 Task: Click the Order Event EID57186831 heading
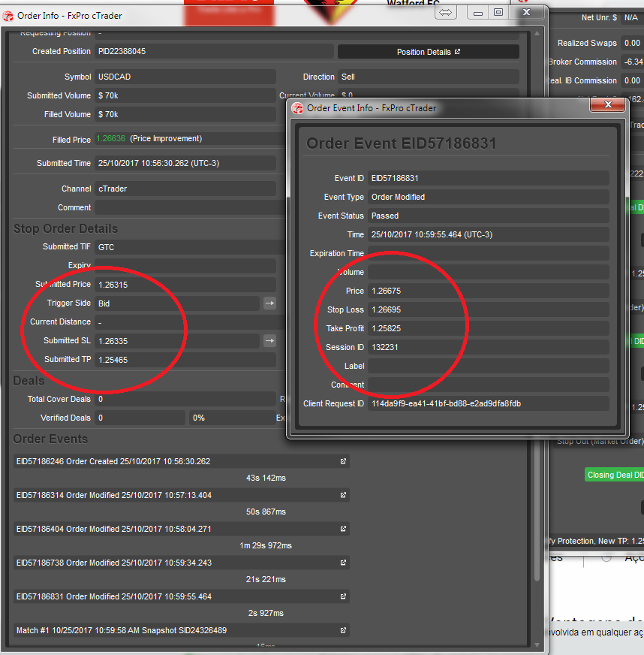[401, 143]
